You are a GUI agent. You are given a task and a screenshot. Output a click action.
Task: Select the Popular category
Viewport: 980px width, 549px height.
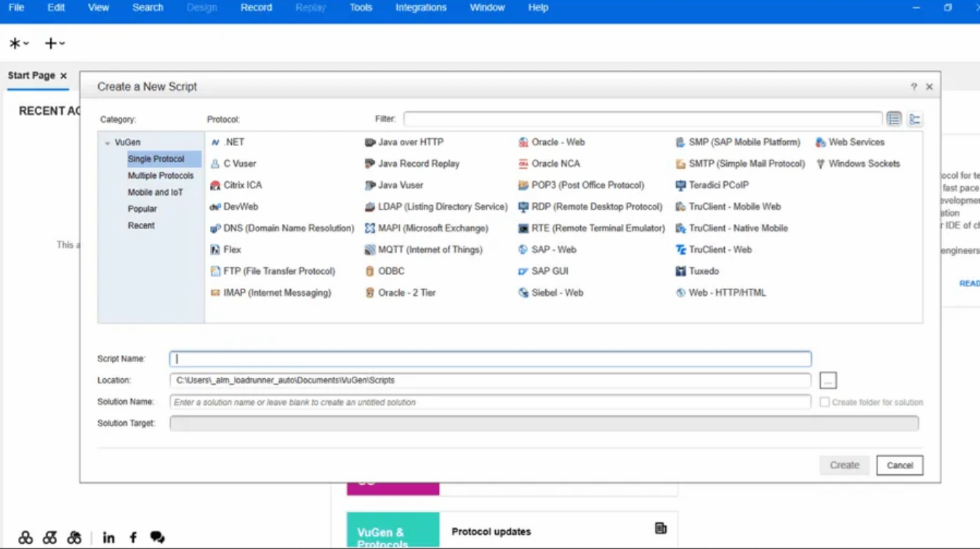click(x=142, y=209)
